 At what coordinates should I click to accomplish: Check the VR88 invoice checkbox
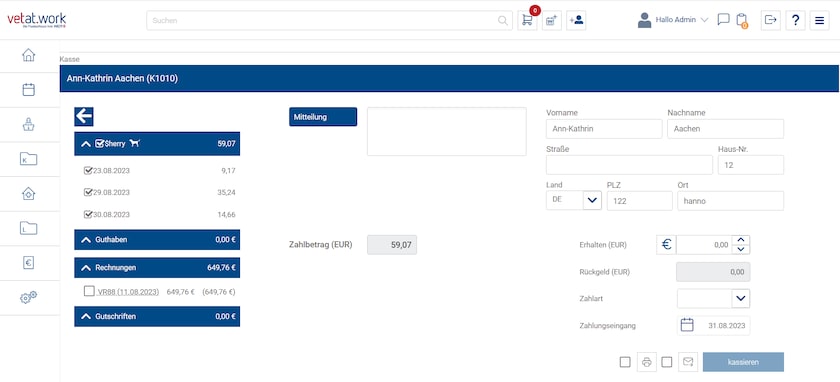click(89, 291)
